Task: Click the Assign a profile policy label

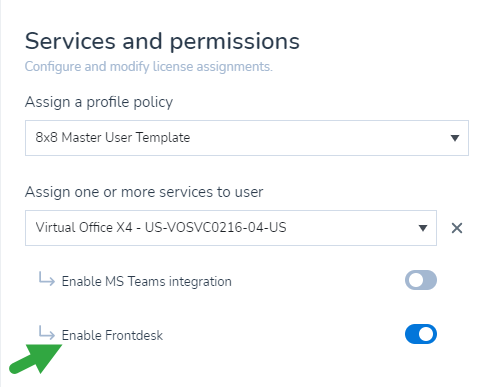Action: pos(99,102)
